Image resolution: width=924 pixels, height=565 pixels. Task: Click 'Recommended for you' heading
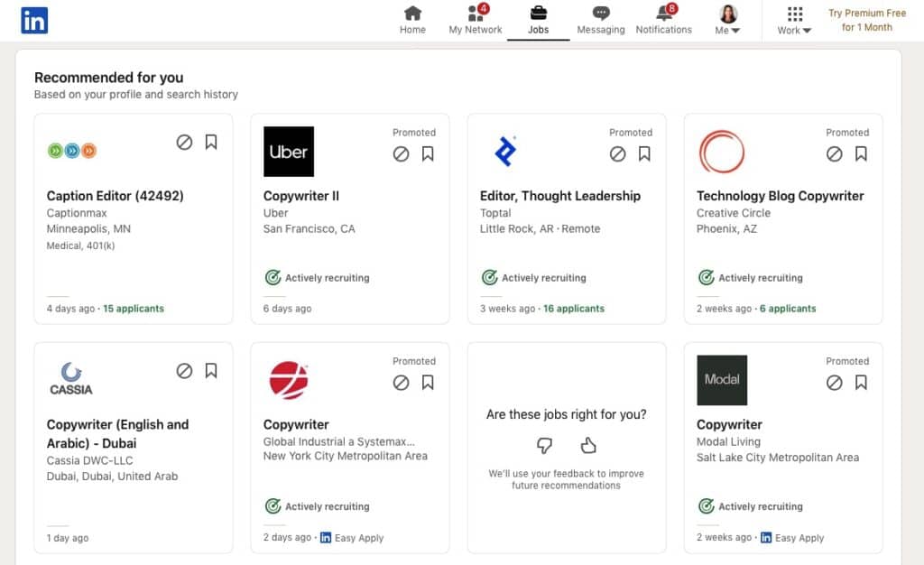tap(109, 78)
